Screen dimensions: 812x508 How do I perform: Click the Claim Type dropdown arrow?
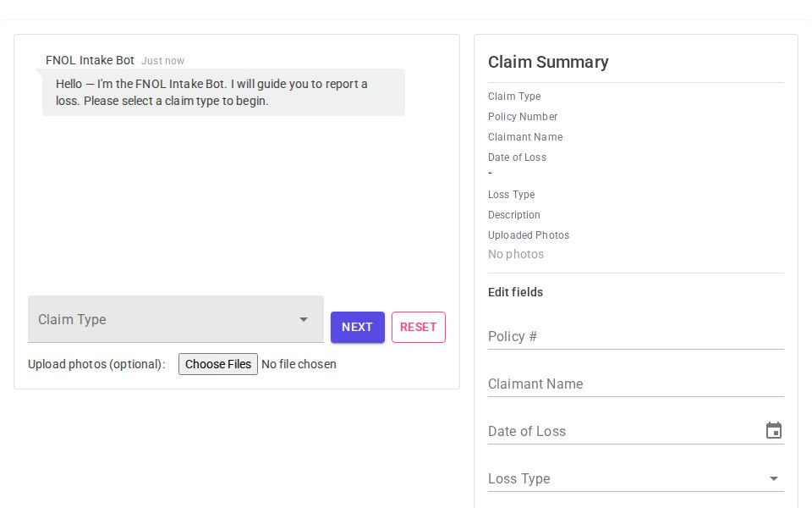(x=304, y=319)
